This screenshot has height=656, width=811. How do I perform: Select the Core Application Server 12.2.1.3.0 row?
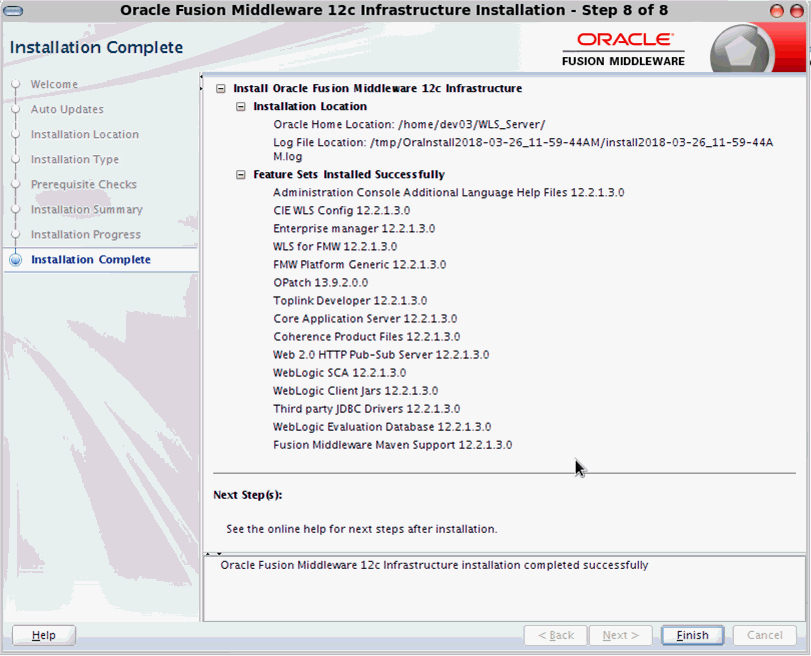click(x=365, y=319)
